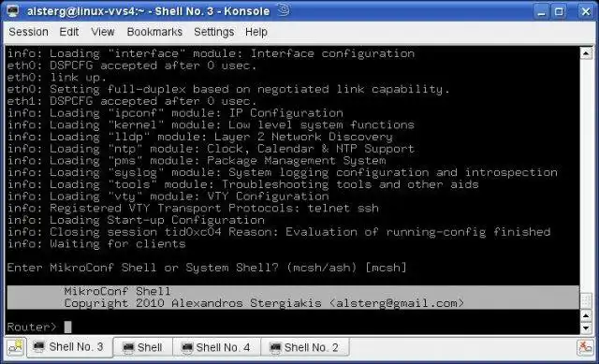Click the terminal icon on Shell tab
Viewport: 599px width, 364px height.
(128, 347)
